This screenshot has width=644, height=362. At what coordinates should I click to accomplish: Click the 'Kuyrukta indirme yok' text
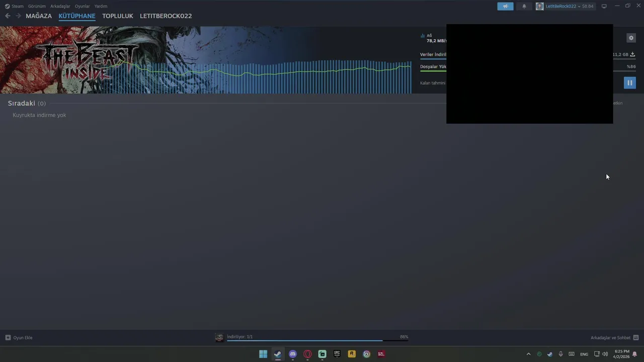(x=39, y=115)
